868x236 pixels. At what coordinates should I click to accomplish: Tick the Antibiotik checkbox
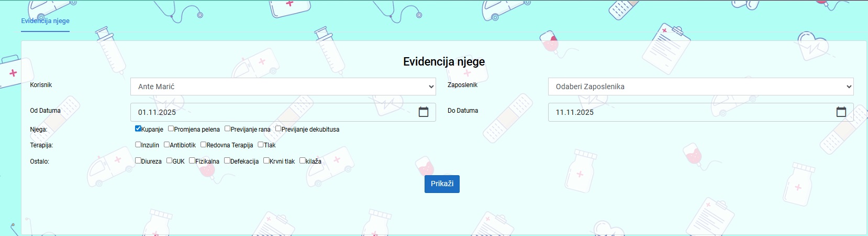[x=166, y=144]
